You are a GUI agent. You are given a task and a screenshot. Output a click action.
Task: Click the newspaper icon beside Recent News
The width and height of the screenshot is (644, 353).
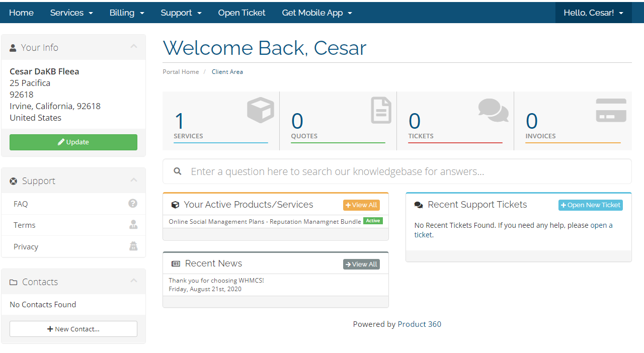176,264
